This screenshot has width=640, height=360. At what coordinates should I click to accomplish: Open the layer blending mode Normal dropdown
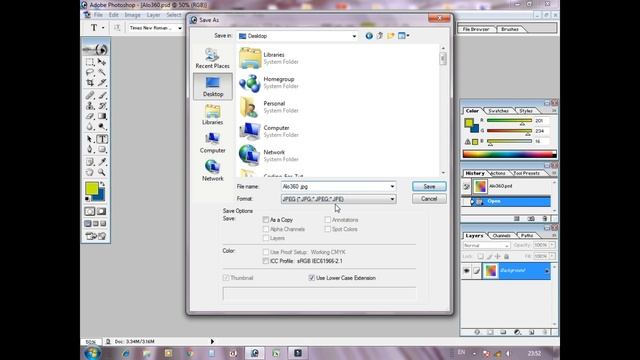coord(486,245)
